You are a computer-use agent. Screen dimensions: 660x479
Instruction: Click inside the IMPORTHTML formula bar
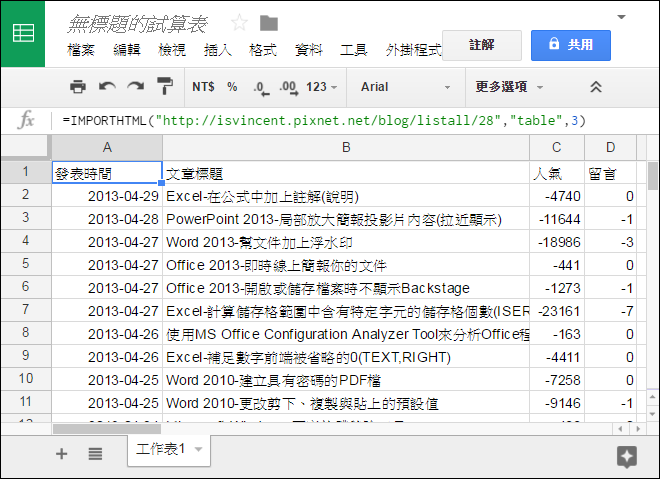pyautogui.click(x=324, y=121)
